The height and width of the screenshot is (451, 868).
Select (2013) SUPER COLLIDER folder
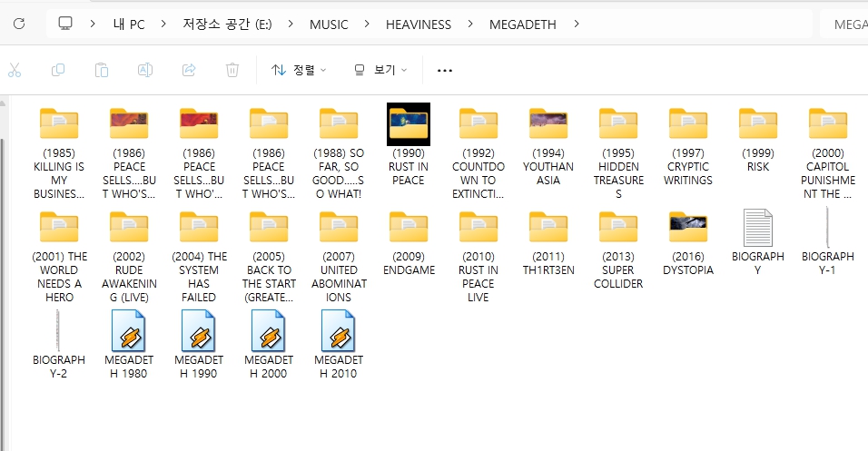[618, 250]
